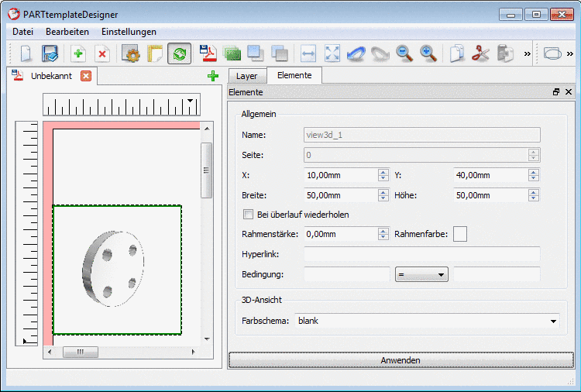Increase Breite with its up arrow
The height and width of the screenshot is (392, 581).
coord(383,192)
